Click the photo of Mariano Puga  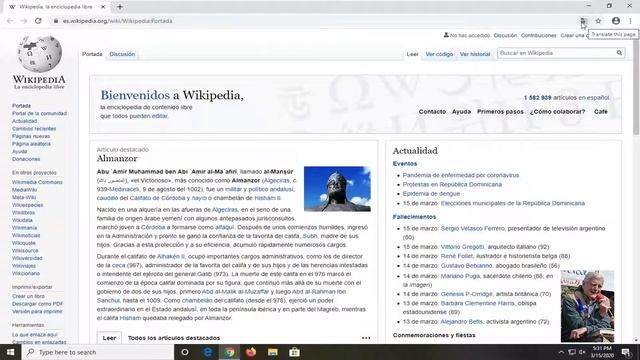click(x=587, y=306)
